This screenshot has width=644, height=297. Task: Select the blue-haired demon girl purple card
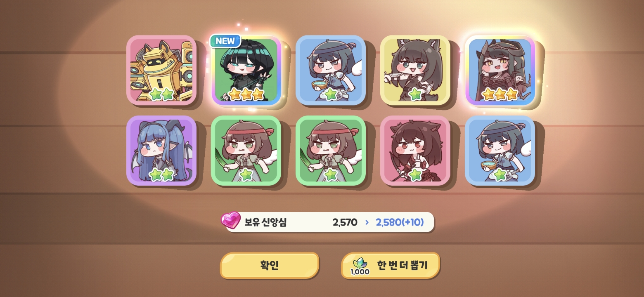click(x=161, y=151)
